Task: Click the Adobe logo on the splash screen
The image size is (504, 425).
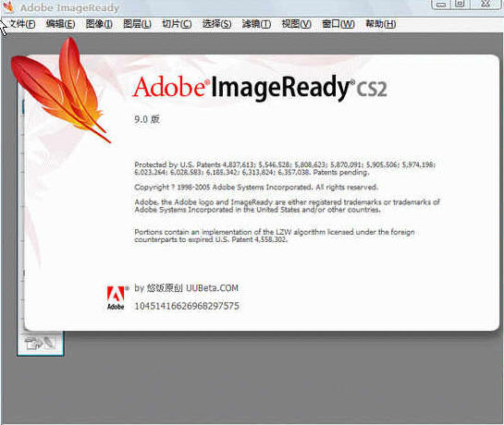Action: pyautogui.click(x=116, y=298)
